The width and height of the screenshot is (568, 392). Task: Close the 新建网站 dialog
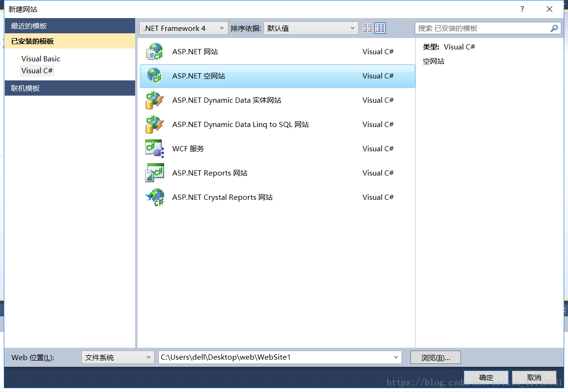click(x=549, y=9)
